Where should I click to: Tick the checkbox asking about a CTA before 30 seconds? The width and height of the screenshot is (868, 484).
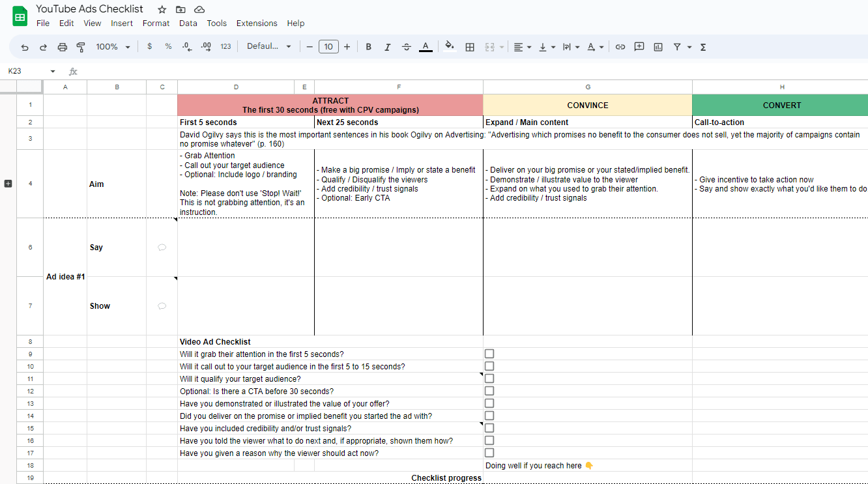(489, 391)
